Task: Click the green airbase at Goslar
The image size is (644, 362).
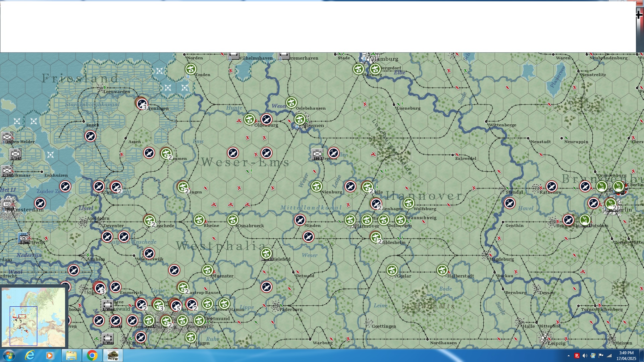Action: pos(392,270)
